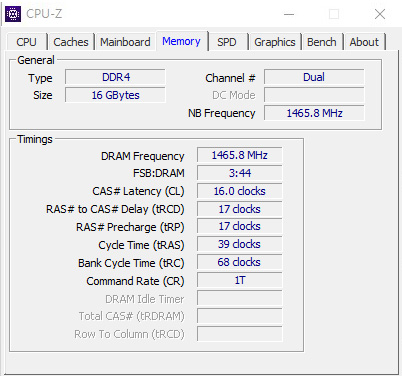Viewport: 402px width, 376px height.
Task: Switch to the SPD tab
Action: click(x=227, y=42)
